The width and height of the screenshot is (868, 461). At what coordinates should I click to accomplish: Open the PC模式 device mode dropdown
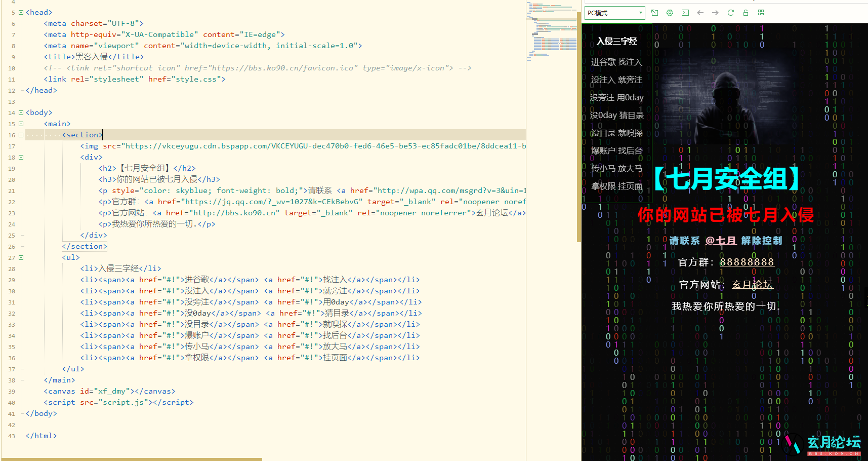[x=614, y=13]
